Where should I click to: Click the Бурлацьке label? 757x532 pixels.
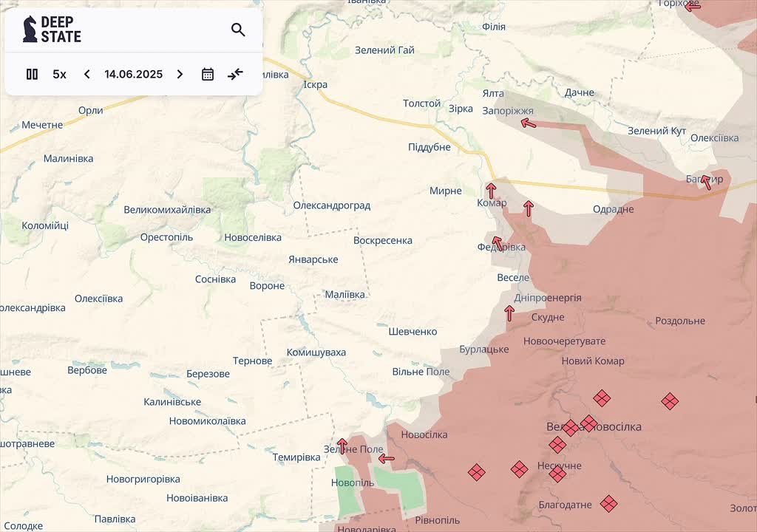click(x=483, y=349)
